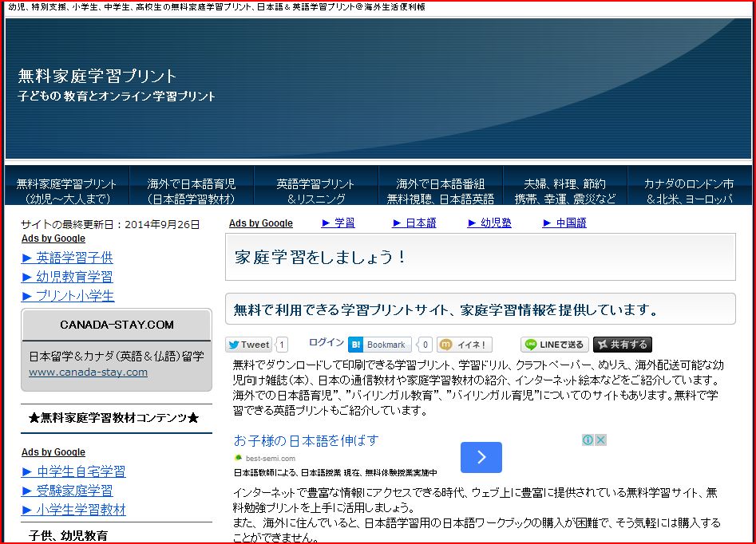Click the 日本留学&カナダ留学 banner text

(x=117, y=356)
